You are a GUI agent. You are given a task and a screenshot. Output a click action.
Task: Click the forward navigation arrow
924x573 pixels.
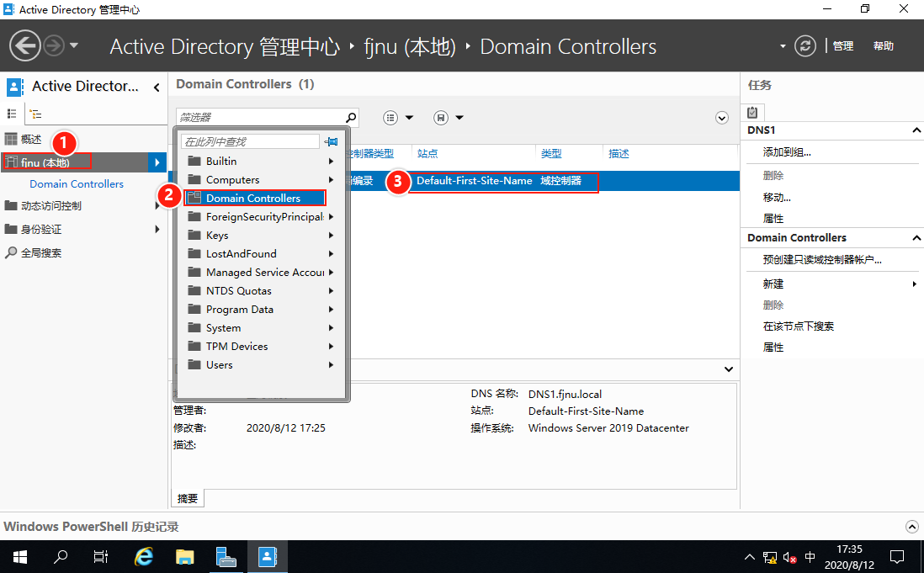(54, 46)
